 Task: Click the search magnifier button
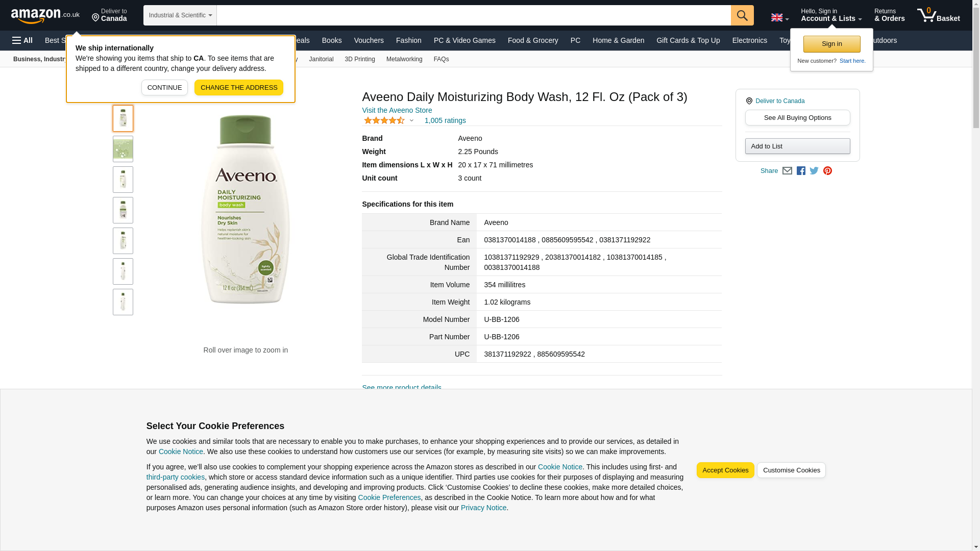point(742,15)
